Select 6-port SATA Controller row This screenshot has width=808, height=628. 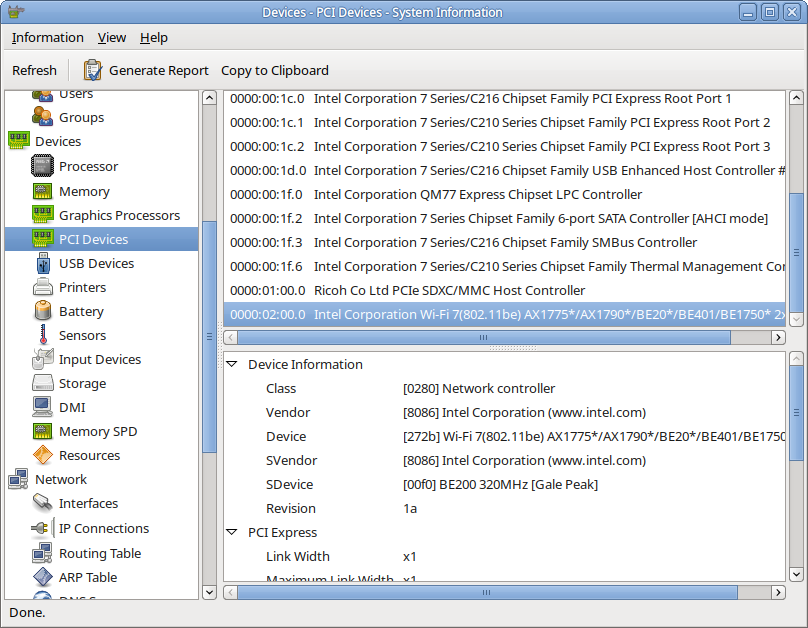pos(504,218)
